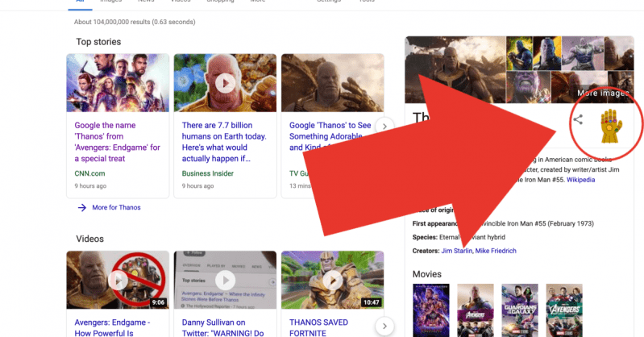Viewport: 644px width, 337px height.
Task: Click the arrow icon beside More for Thanos
Action: pyautogui.click(x=82, y=207)
